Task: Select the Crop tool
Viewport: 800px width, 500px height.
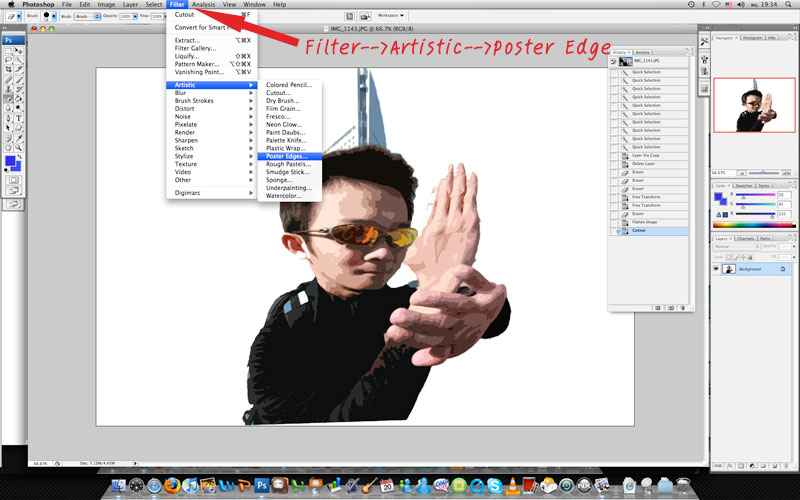Action: click(x=8, y=69)
